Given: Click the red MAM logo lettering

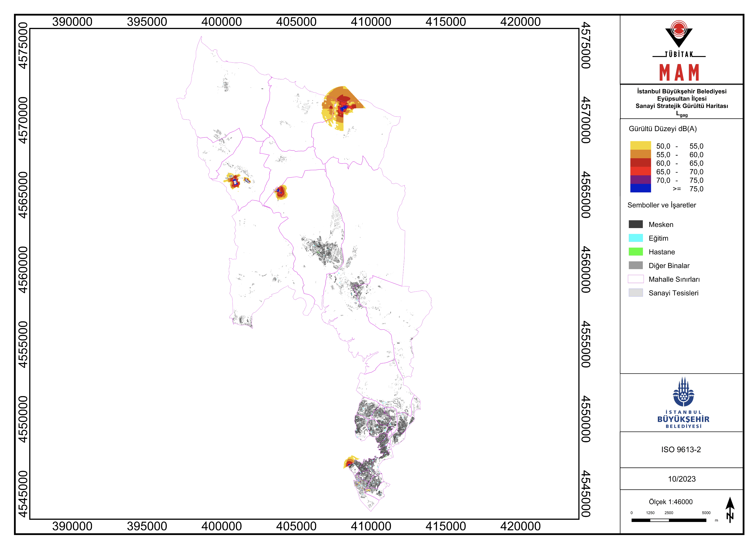Looking at the screenshot, I should point(679,72).
